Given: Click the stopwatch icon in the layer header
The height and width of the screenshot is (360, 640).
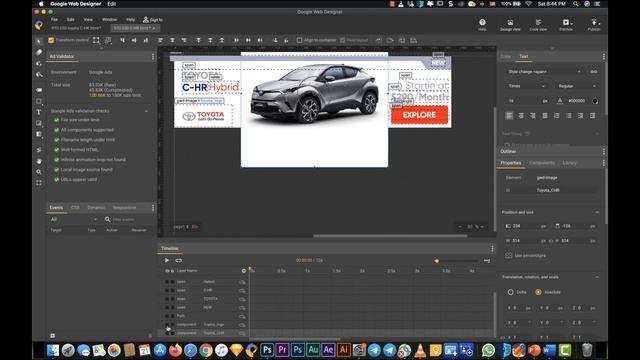Looking at the screenshot, I should [244, 271].
